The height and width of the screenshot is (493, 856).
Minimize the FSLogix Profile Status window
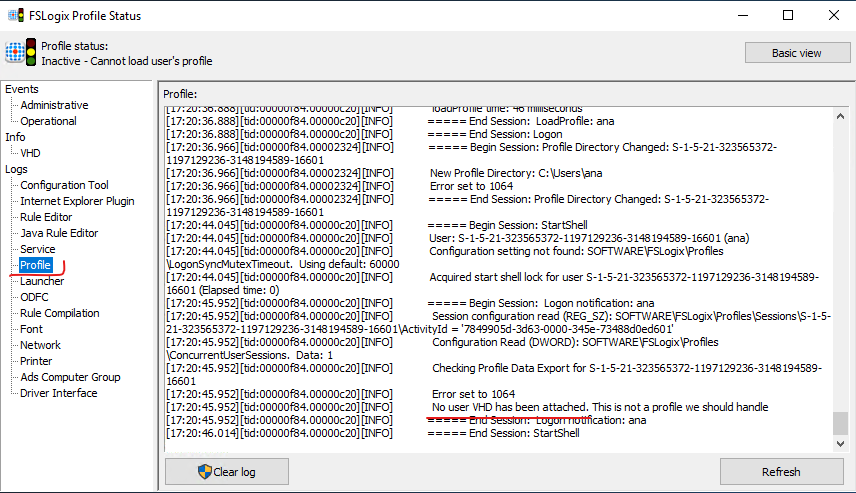743,15
